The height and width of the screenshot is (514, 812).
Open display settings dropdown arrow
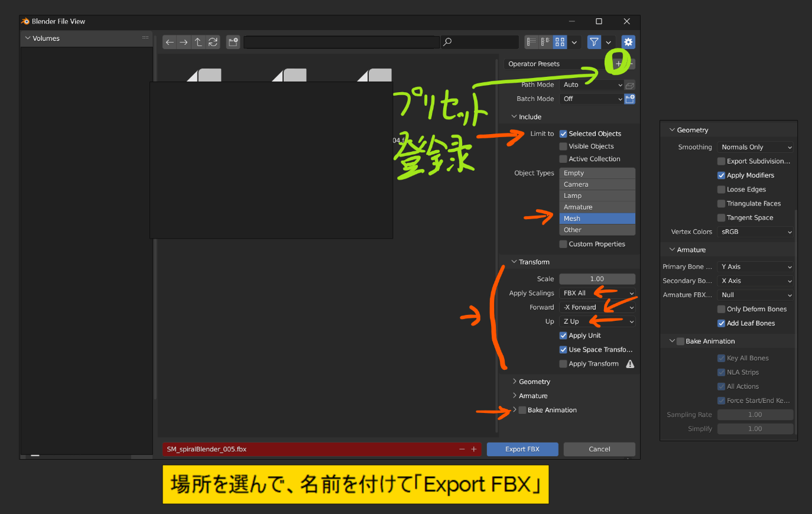(x=574, y=42)
